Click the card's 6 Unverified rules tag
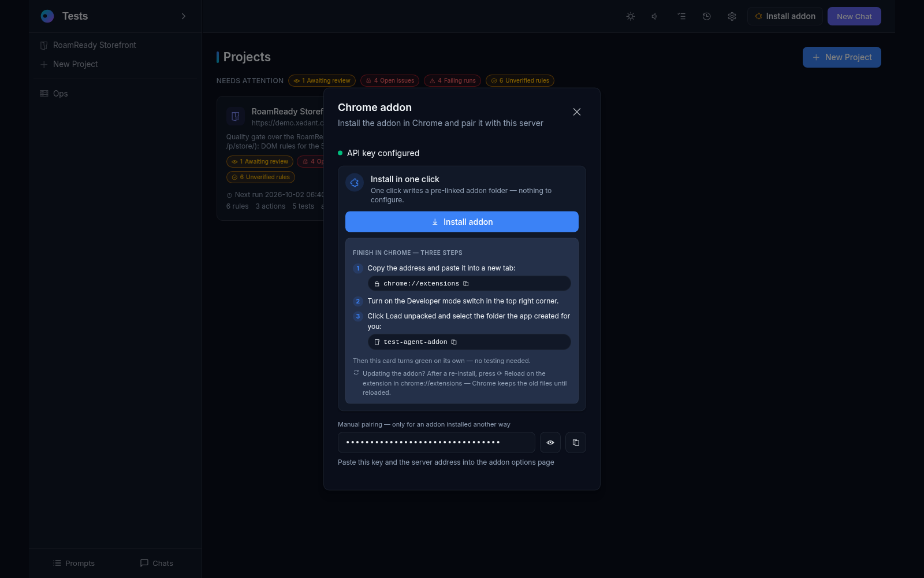The image size is (924, 578). pos(260,177)
